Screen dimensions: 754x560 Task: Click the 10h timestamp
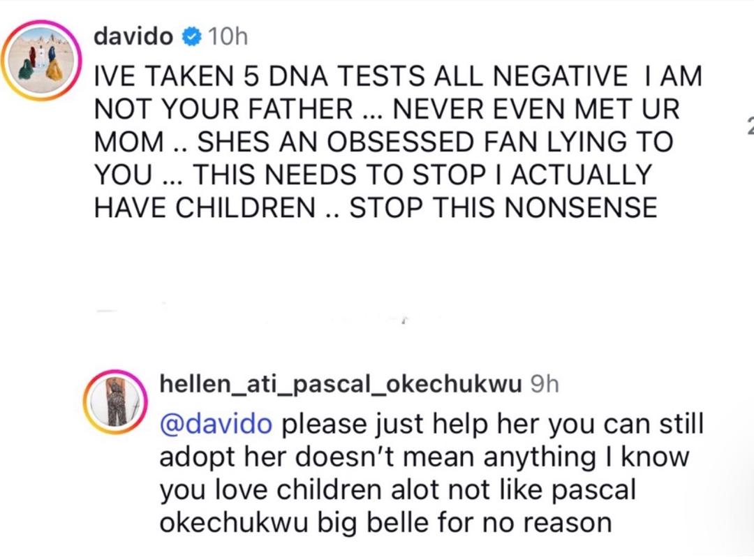click(x=228, y=38)
